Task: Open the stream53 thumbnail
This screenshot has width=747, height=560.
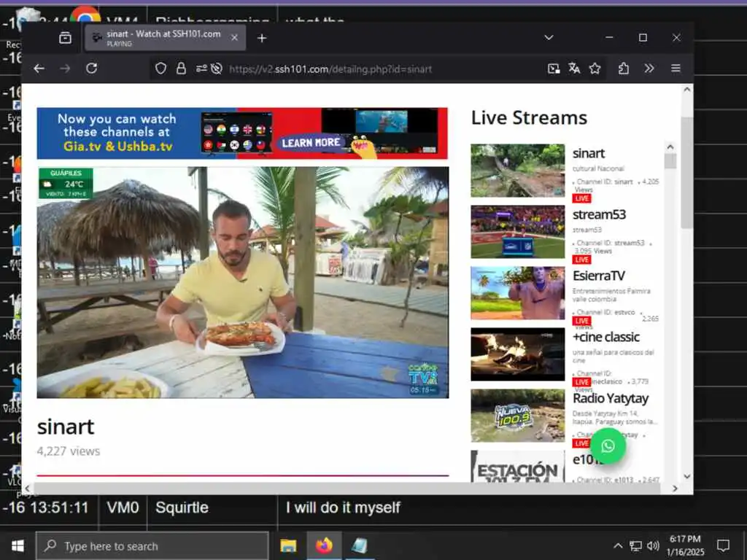Action: [517, 231]
